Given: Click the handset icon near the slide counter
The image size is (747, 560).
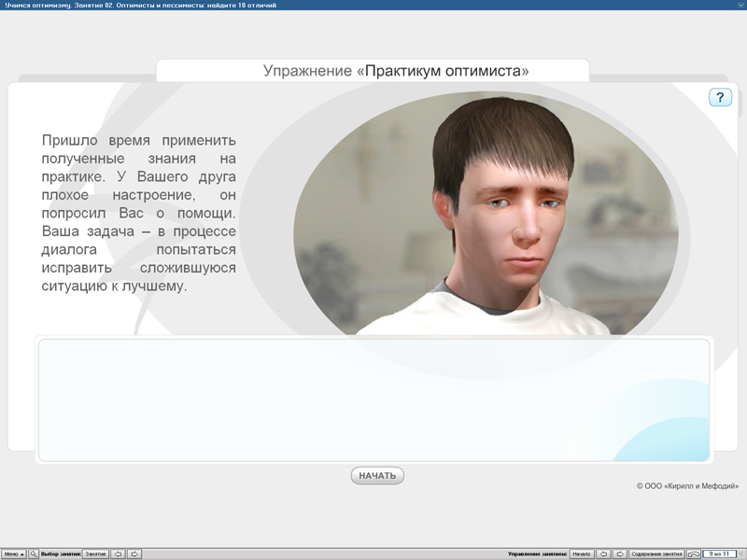Looking at the screenshot, I should [695, 553].
